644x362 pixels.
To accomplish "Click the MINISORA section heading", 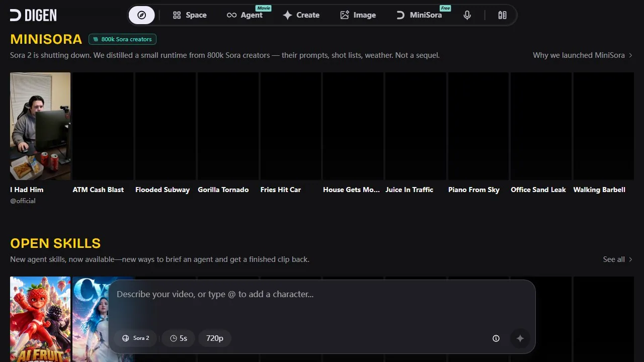I will [46, 39].
